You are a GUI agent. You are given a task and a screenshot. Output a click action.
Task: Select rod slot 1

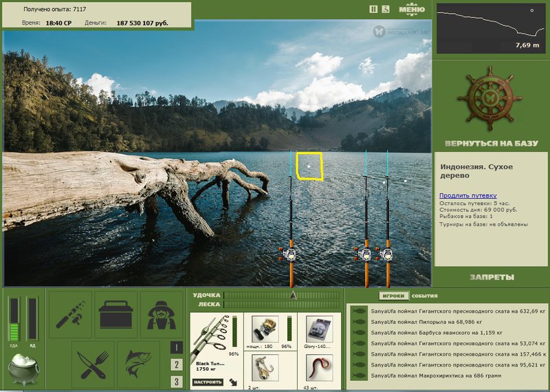[177, 347]
